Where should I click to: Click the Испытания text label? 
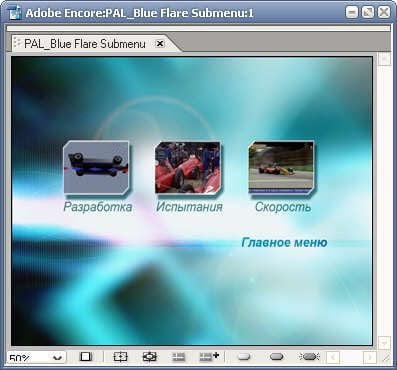coord(189,207)
